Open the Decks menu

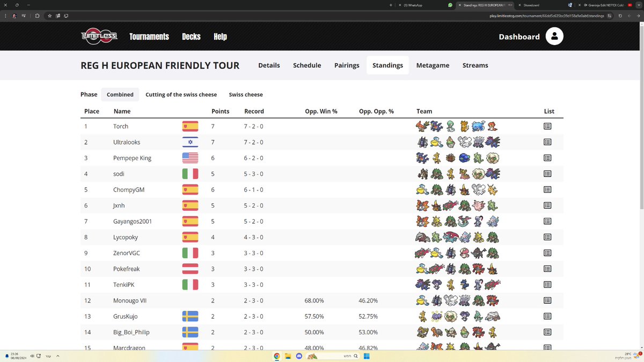click(x=191, y=36)
